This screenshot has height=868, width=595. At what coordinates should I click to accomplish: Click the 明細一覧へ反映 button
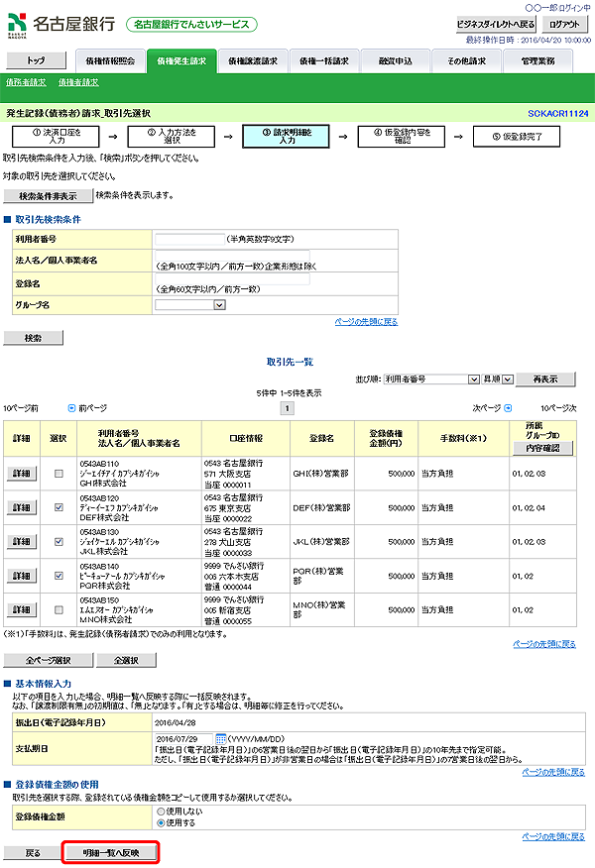(x=111, y=853)
